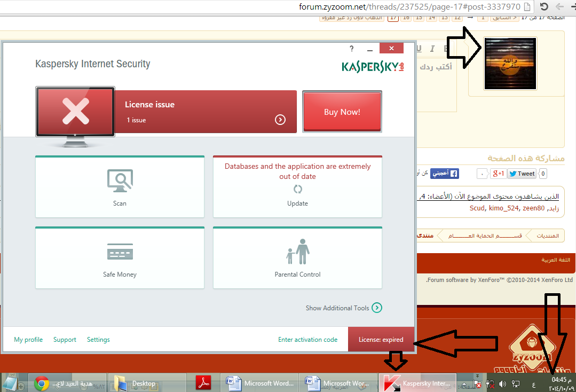This screenshot has height=392, width=576.
Task: Click Kaspersky Internet Security window title
Action: (92, 64)
